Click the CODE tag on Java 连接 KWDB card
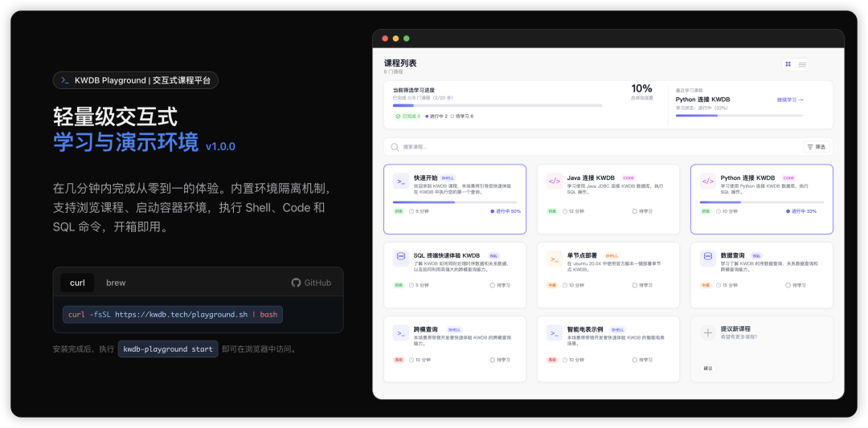This screenshot has width=868, height=428. click(628, 178)
